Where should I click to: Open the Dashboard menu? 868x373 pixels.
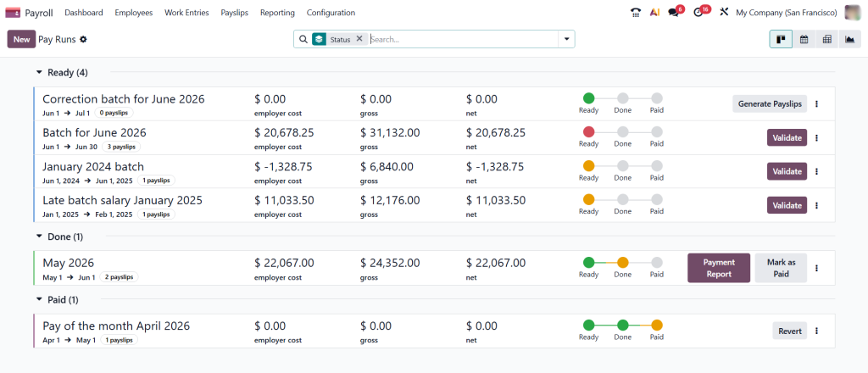[x=84, y=12]
